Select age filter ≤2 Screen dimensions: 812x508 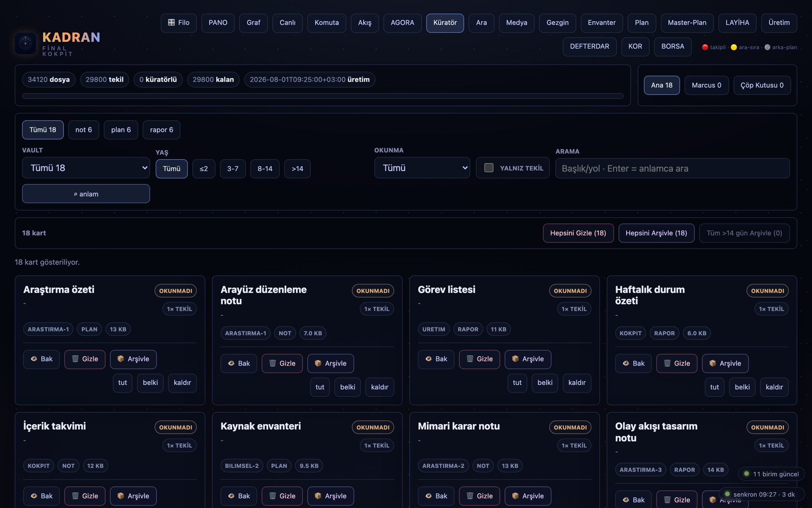click(x=204, y=169)
